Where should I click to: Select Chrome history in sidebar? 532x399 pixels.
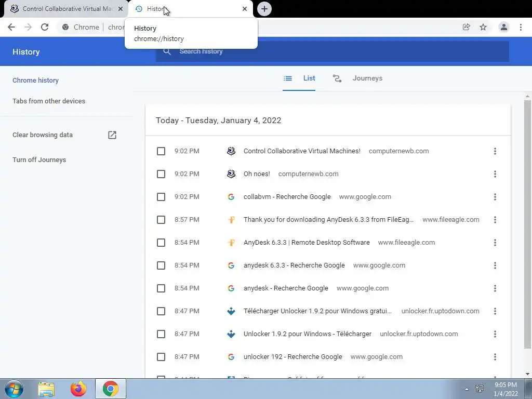[x=36, y=81]
